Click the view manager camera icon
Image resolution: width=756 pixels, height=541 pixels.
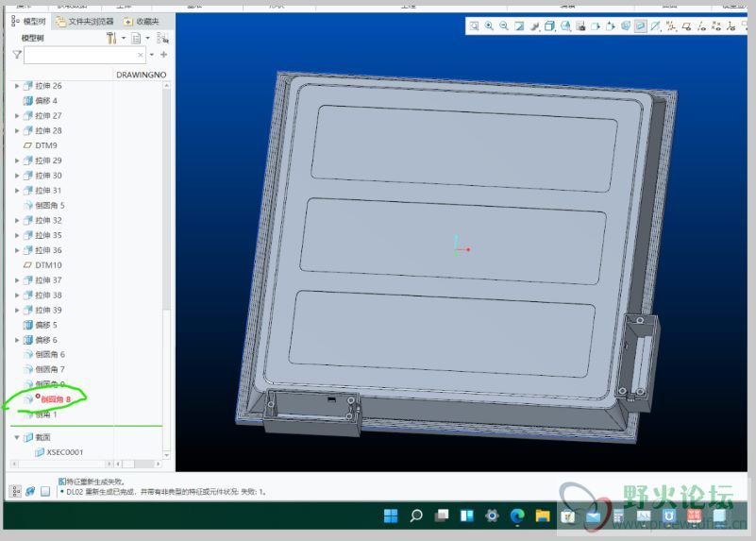click(580, 26)
